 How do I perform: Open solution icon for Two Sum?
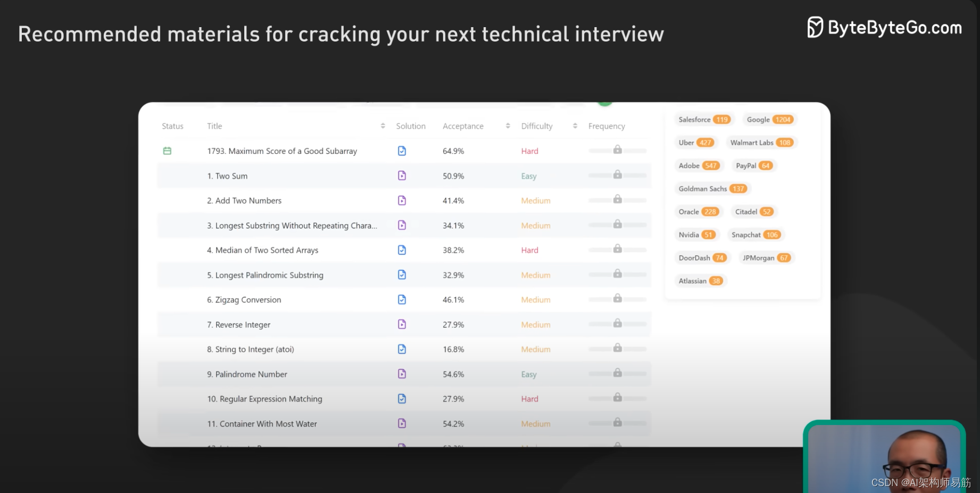[x=402, y=176]
